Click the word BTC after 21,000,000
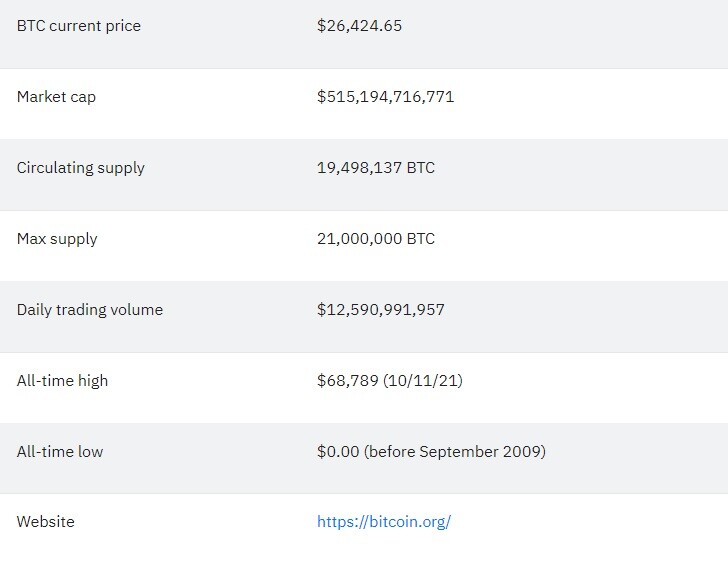The width and height of the screenshot is (728, 563). (x=421, y=239)
